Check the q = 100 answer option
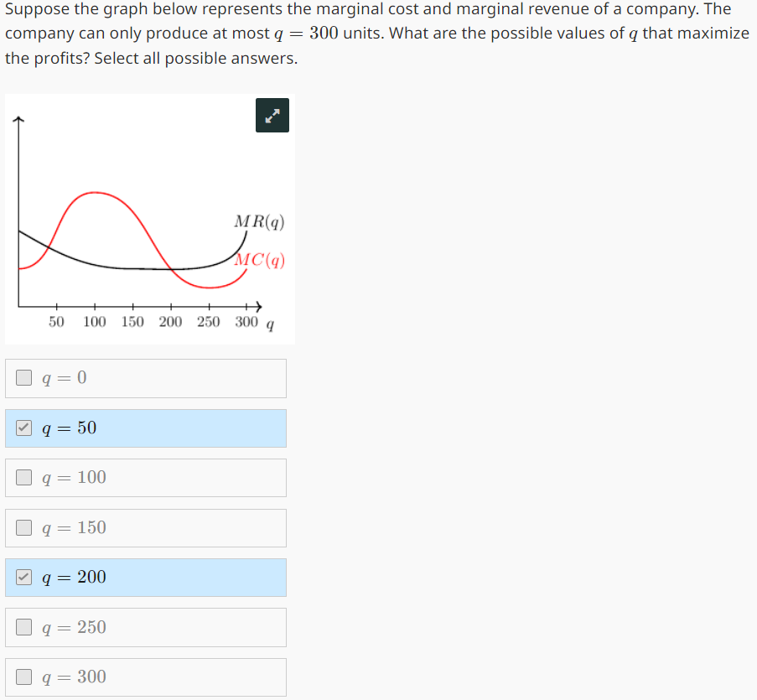Screen dimensions: 757x700 point(23,477)
